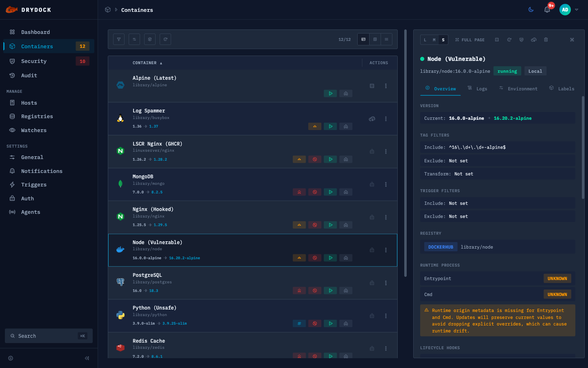Screen dimensions: 588x368
Task: Click the sliders options icon in the containers toolbar
Action: [x=134, y=39]
